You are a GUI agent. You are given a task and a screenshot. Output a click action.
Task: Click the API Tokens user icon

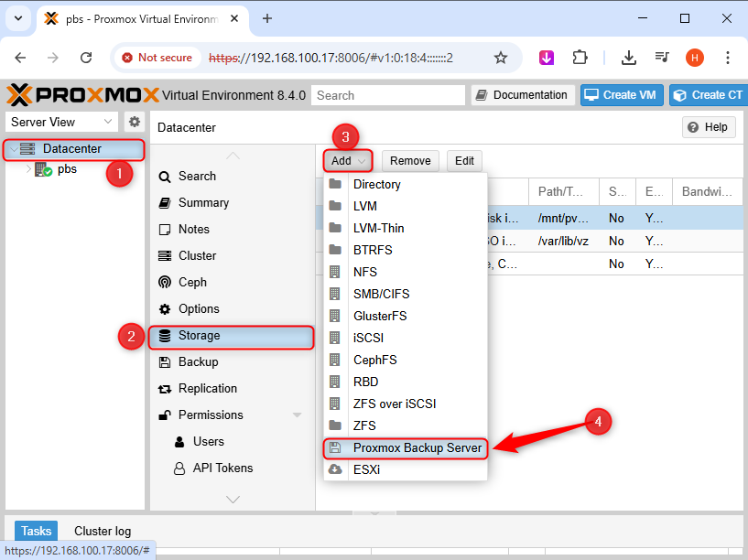(179, 468)
